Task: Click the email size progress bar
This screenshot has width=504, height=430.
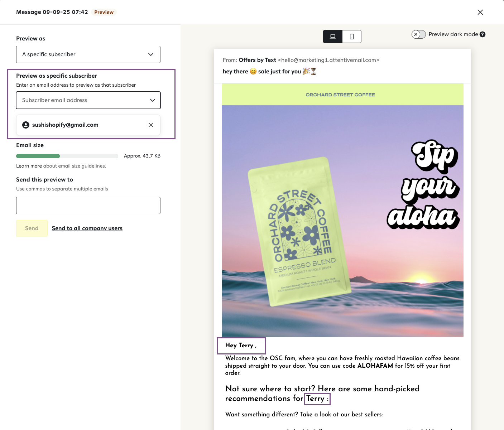Action: coord(67,156)
